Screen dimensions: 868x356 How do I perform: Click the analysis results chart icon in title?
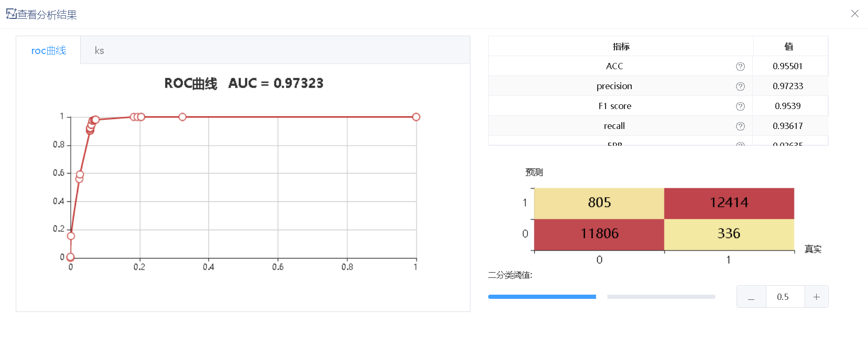click(11, 14)
